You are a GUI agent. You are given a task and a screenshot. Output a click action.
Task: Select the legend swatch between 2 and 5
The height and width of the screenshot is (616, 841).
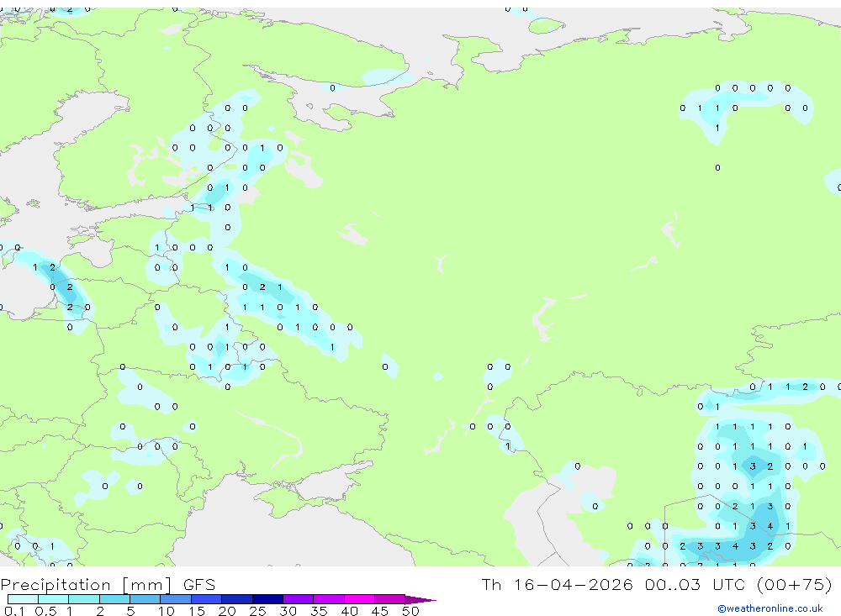114,599
